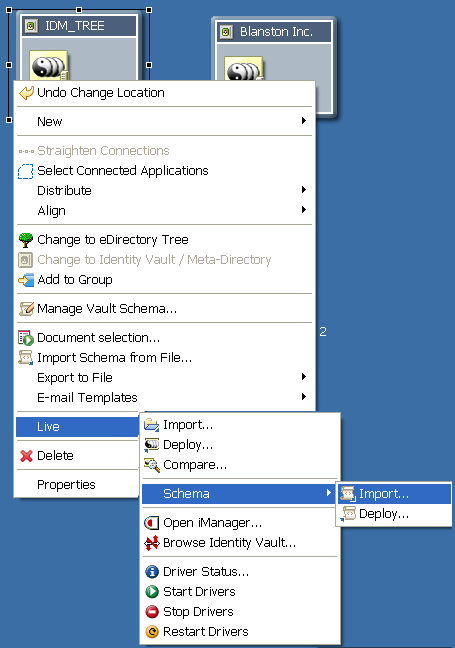Open Manage Vault Schema...
The image size is (455, 648).
click(164, 309)
